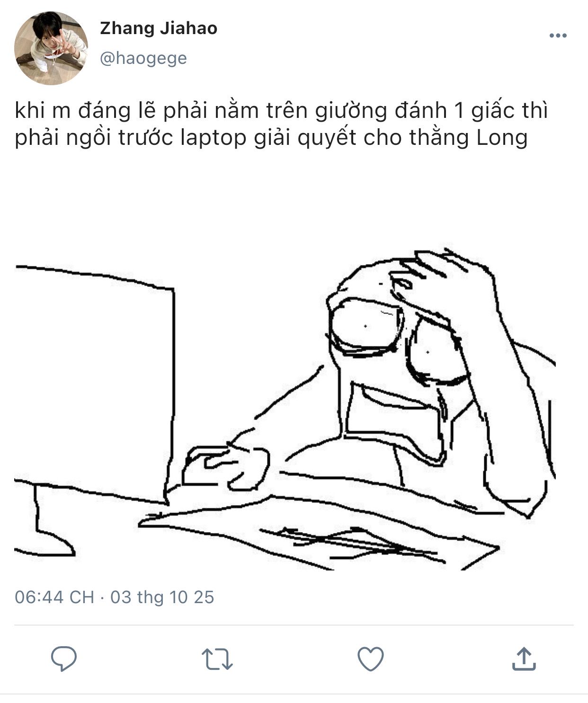Viewport: 588px width, 703px height.
Task: Tap the first line of tweet text
Action: click(x=281, y=111)
